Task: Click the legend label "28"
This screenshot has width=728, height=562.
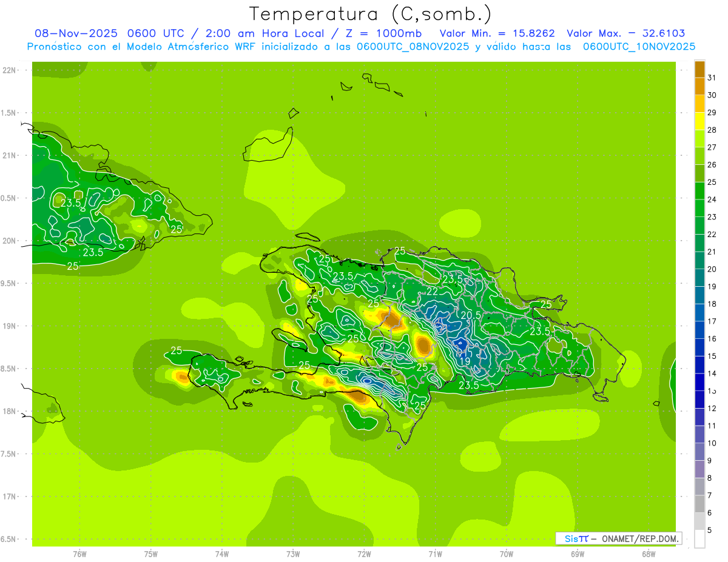Action: click(712, 130)
